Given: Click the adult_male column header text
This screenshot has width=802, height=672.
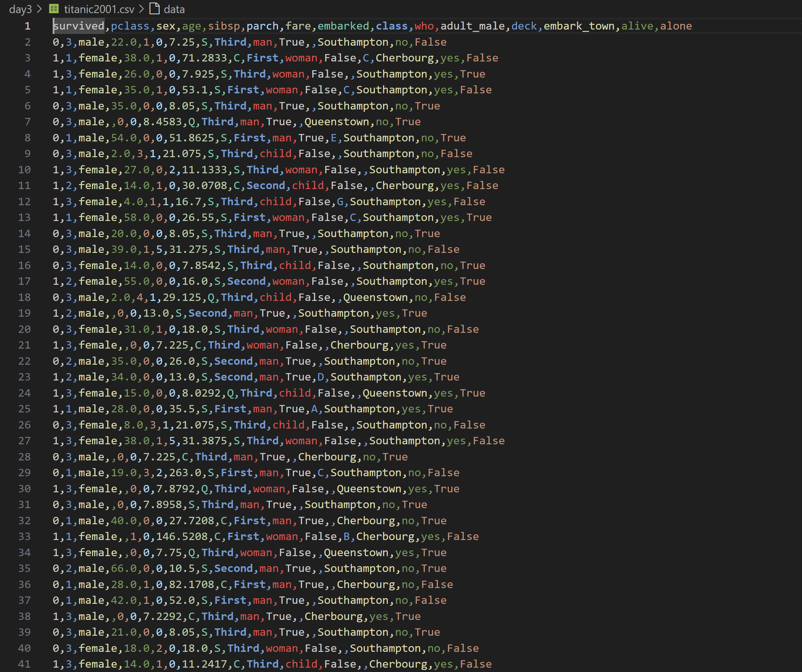Looking at the screenshot, I should [x=472, y=26].
